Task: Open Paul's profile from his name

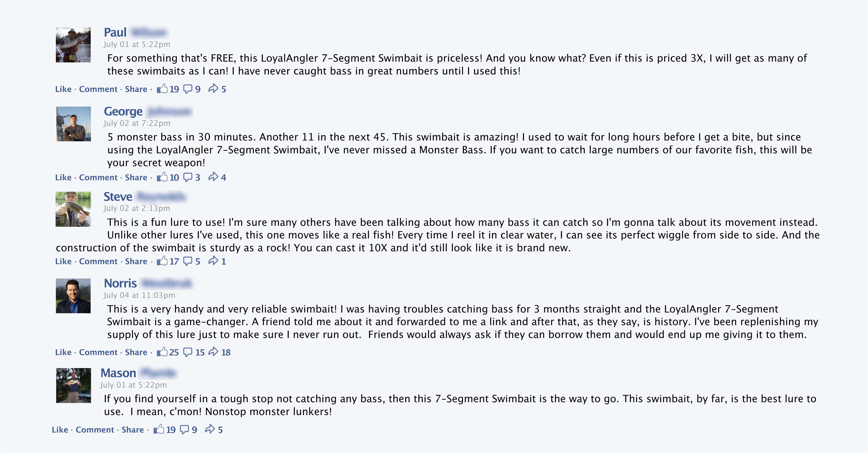Action: click(x=115, y=33)
